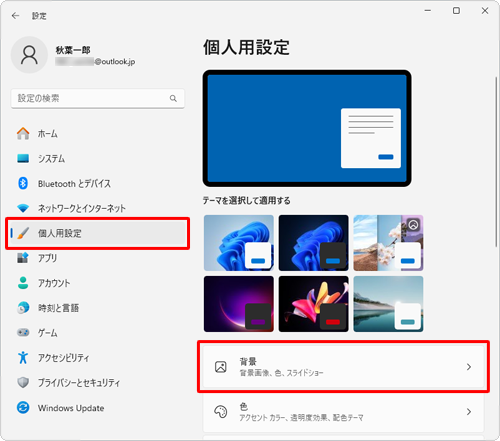Click the blue desktop preview image
Image resolution: width=500 pixels, height=441 pixels.
point(307,128)
